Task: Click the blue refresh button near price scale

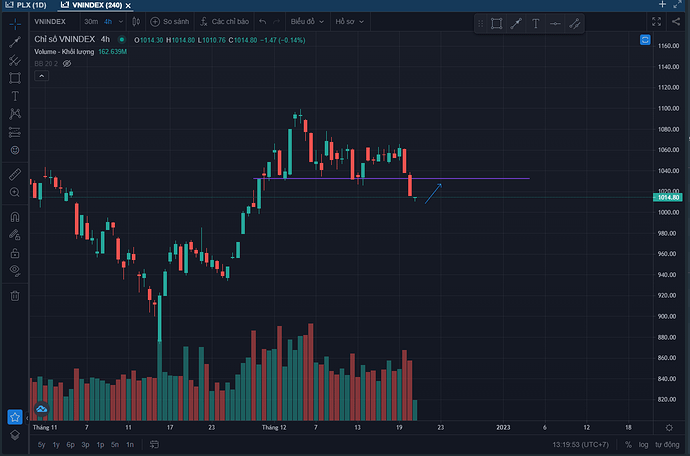Action: [645, 40]
